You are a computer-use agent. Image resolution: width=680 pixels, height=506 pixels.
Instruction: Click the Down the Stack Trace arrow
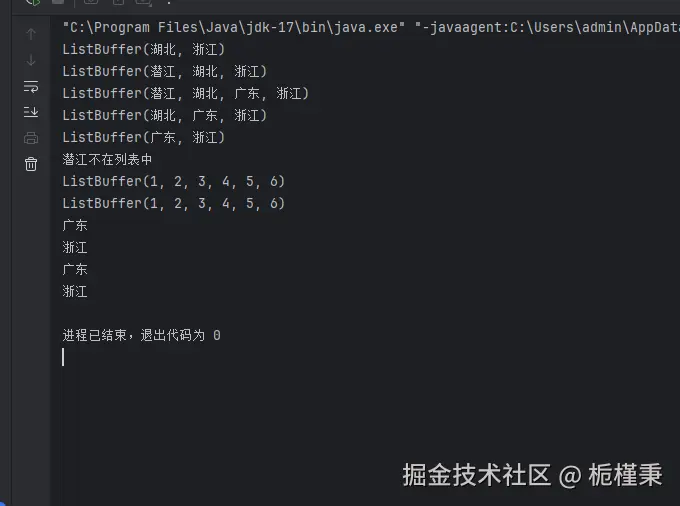point(31,60)
